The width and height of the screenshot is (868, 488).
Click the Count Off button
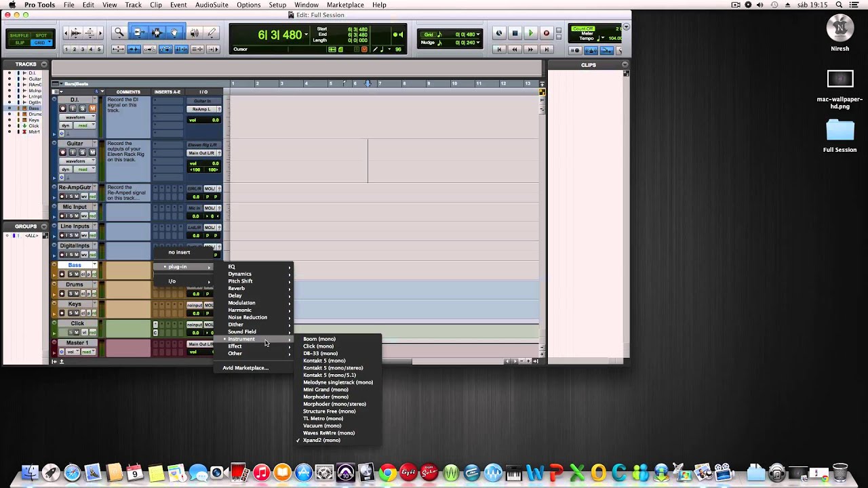583,29
